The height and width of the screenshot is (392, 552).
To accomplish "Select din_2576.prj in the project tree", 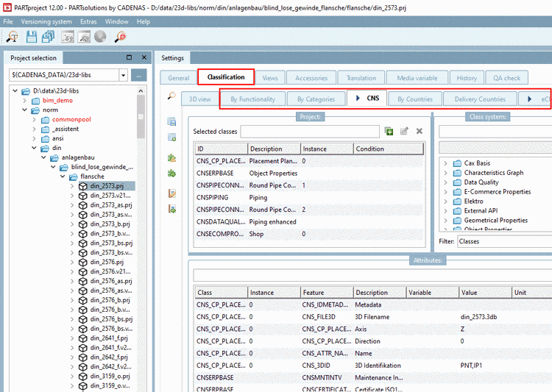I will click(x=106, y=262).
